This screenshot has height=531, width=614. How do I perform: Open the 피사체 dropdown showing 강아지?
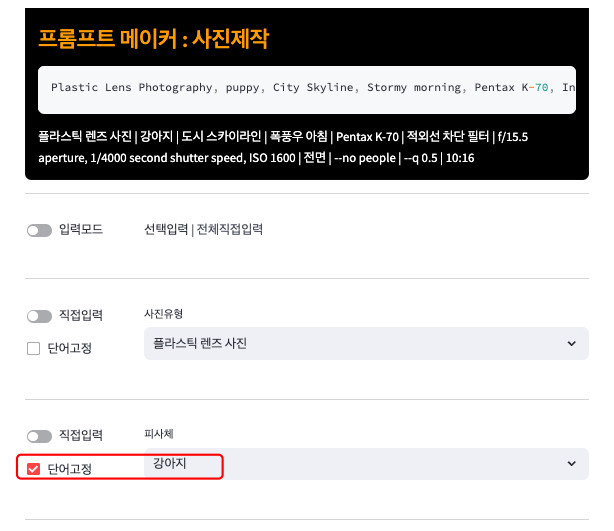coord(366,464)
